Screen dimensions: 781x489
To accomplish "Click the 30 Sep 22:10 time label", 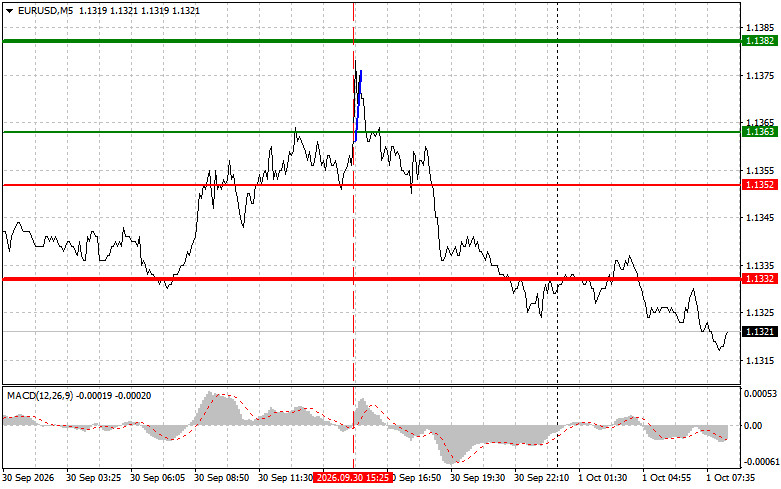I will pos(541,478).
